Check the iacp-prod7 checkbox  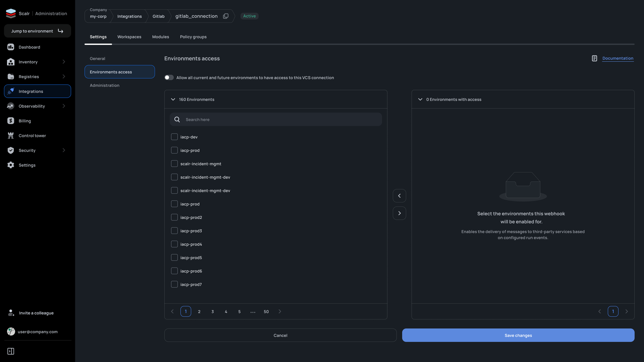click(x=174, y=285)
